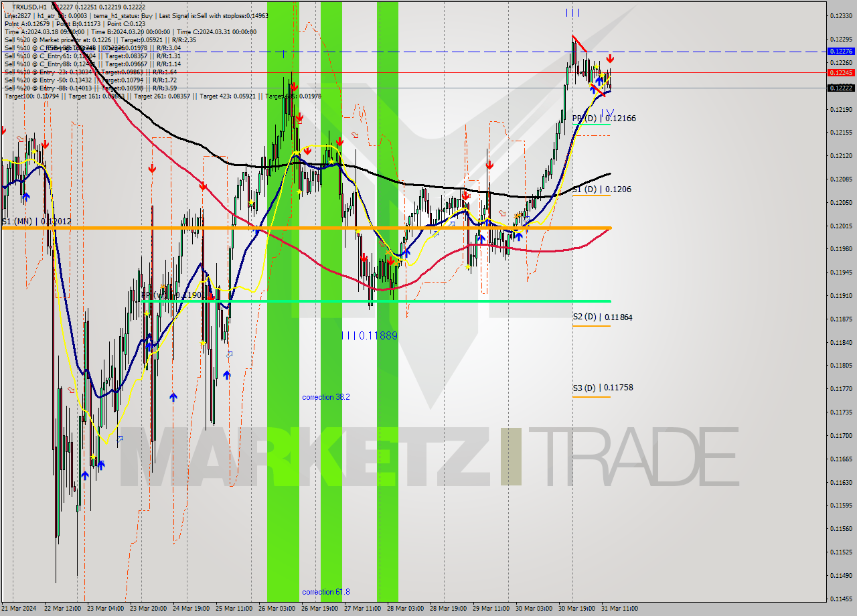
Task: Click the 0.12015 price axis value
Action: 840,226
